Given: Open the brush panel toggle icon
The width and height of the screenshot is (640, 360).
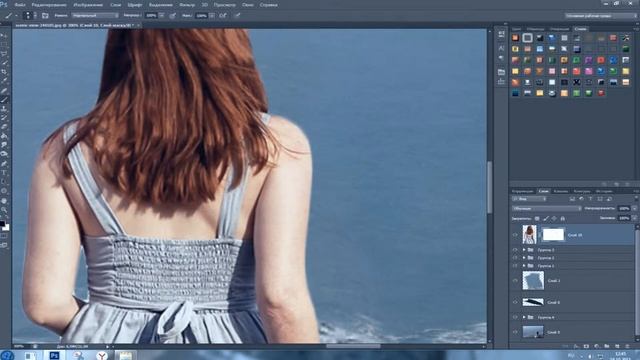Looking at the screenshot, I should click(45, 16).
